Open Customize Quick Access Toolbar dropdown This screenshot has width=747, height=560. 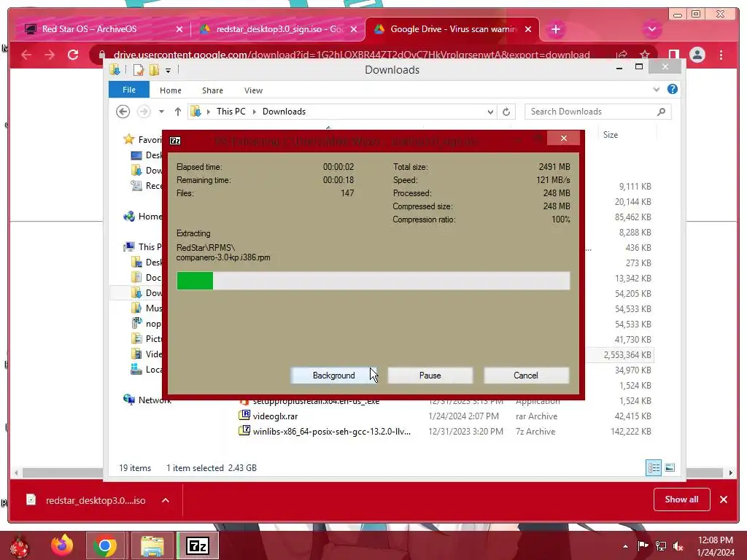pos(169,71)
